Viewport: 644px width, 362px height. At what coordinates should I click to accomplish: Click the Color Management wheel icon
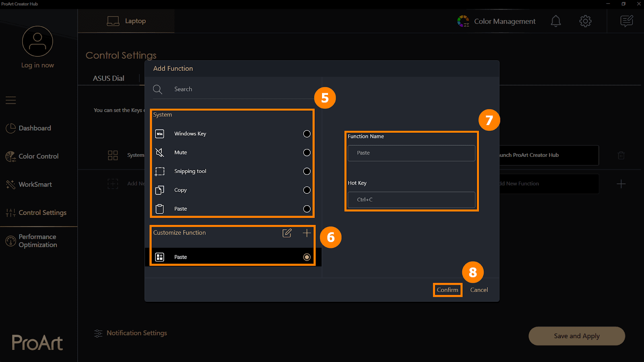(x=463, y=21)
